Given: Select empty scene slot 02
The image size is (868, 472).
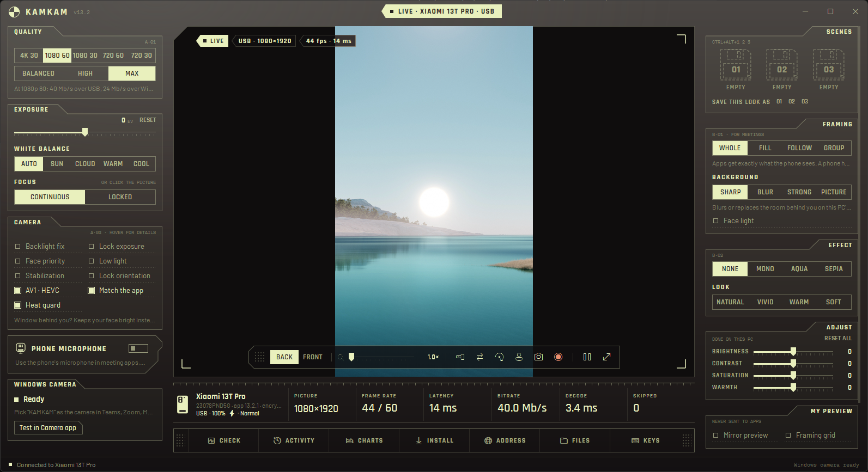Looking at the screenshot, I should click(x=782, y=65).
